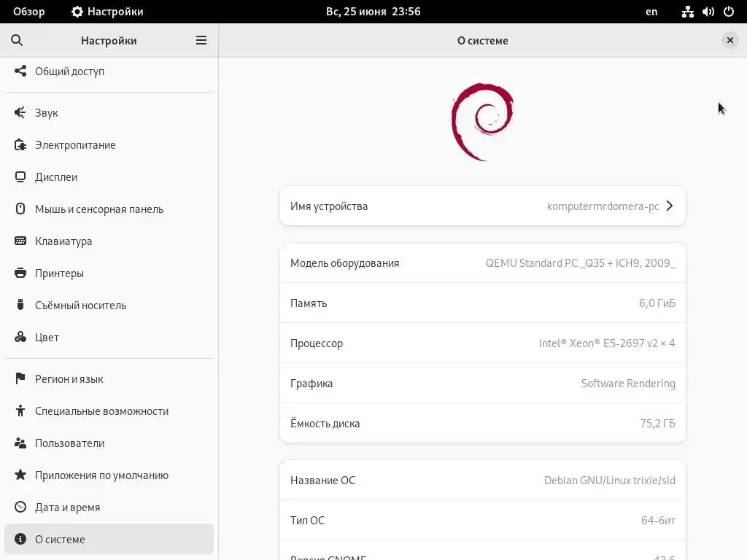Viewport: 747px width, 560px height.
Task: Click the 6,0 ГиБ memory value
Action: (x=657, y=303)
